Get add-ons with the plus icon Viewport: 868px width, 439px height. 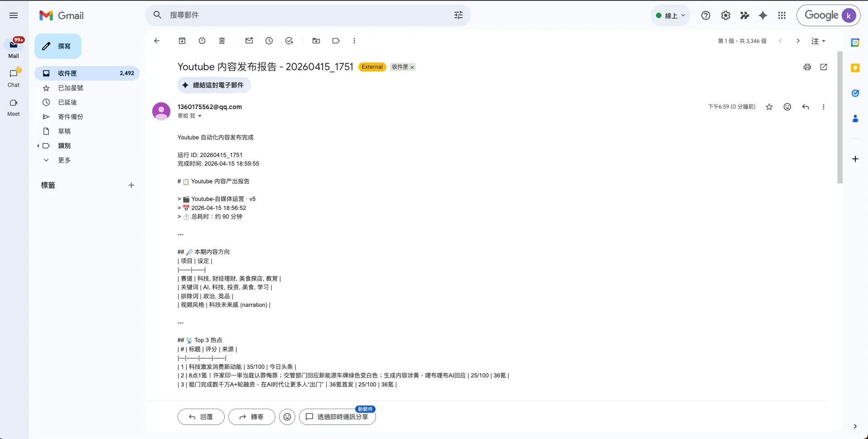855,159
